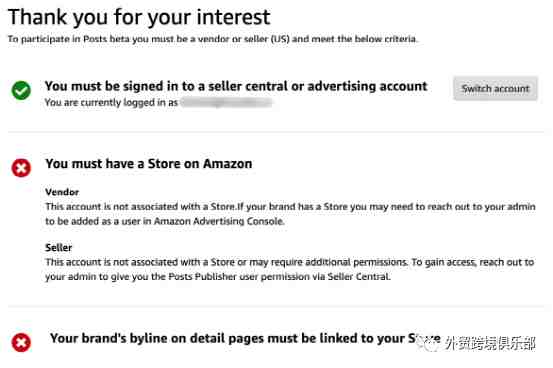Click the Posts beta participation criteria sentence
This screenshot has height=368, width=553.
point(213,39)
